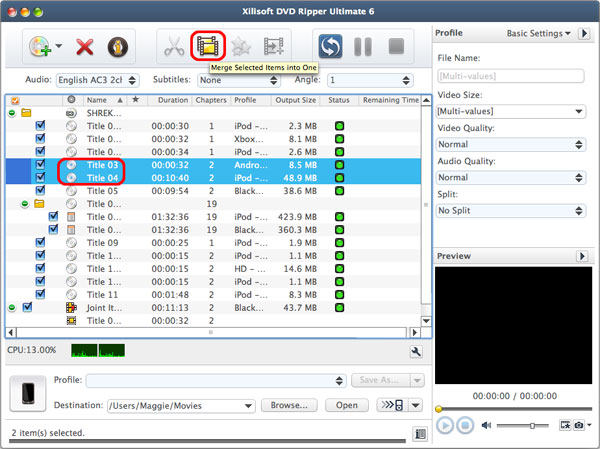Click the preview Play button
Screen dimensions: 600x449
pyautogui.click(x=445, y=425)
